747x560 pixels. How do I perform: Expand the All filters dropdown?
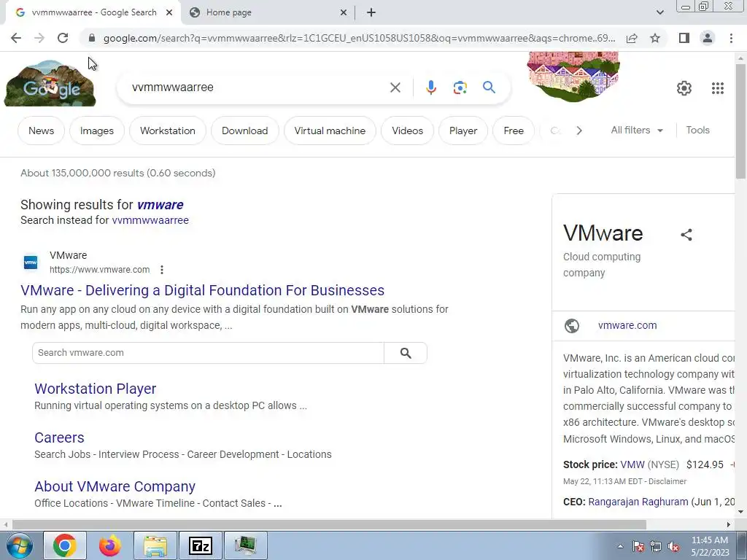(637, 130)
